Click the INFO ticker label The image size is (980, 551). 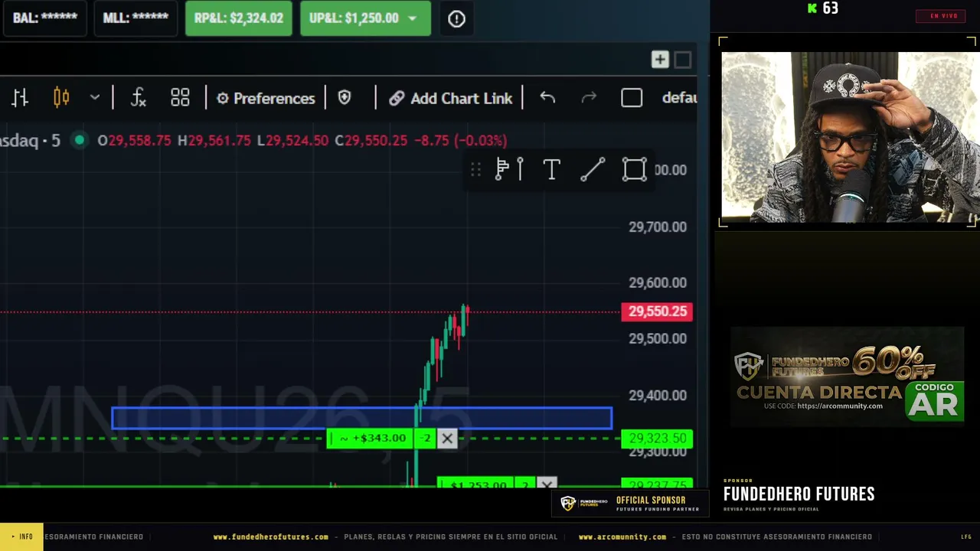coord(22,536)
